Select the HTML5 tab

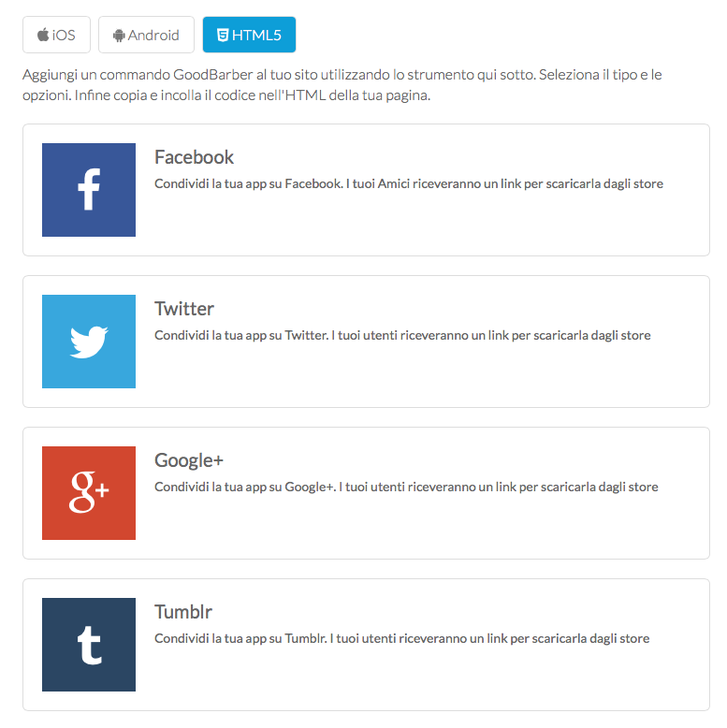tap(249, 36)
